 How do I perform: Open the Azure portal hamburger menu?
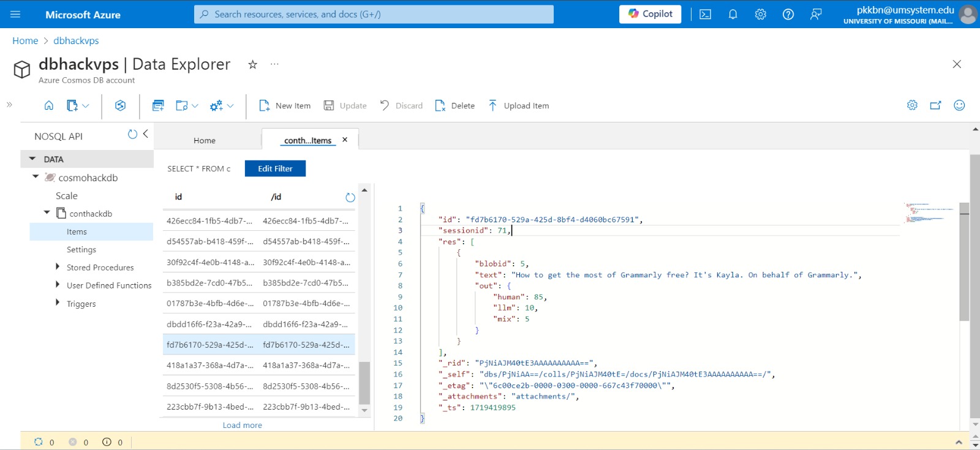pyautogui.click(x=15, y=14)
